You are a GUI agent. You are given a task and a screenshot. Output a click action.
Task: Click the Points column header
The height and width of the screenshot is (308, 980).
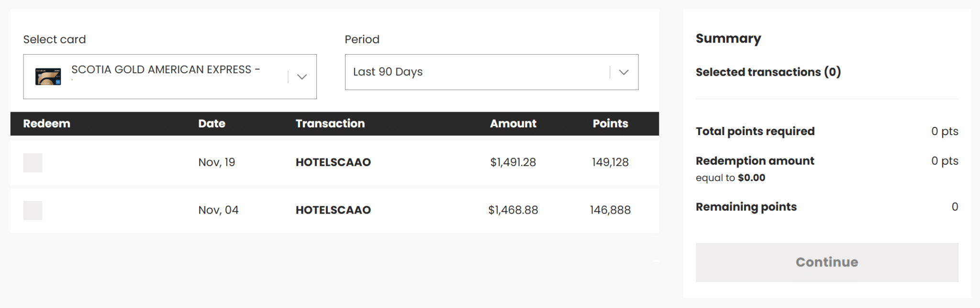click(610, 124)
